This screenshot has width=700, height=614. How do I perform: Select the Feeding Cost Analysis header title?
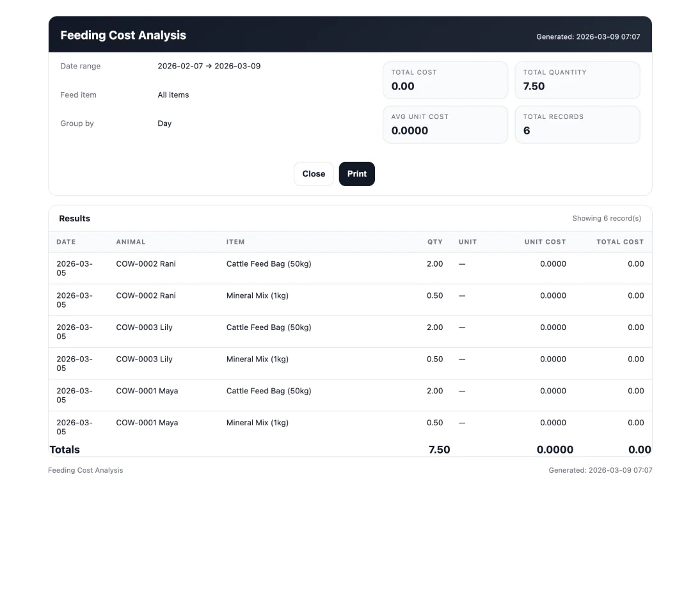pos(123,35)
